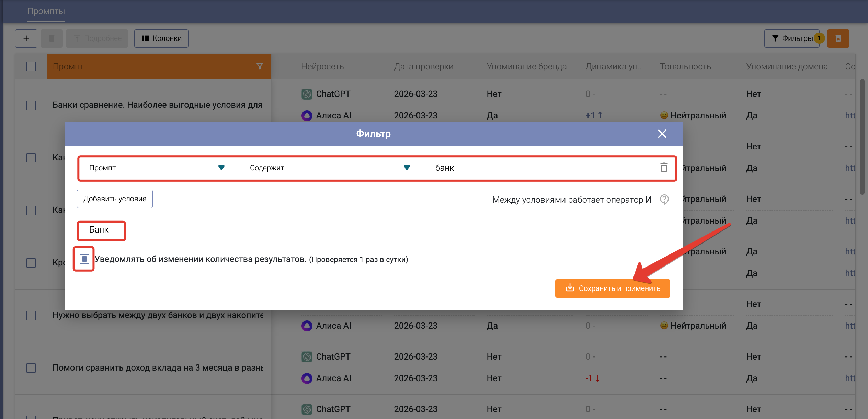Screen dimensions: 868x419
Task: Expand the Промпт field dropdown
Action: coord(221,168)
